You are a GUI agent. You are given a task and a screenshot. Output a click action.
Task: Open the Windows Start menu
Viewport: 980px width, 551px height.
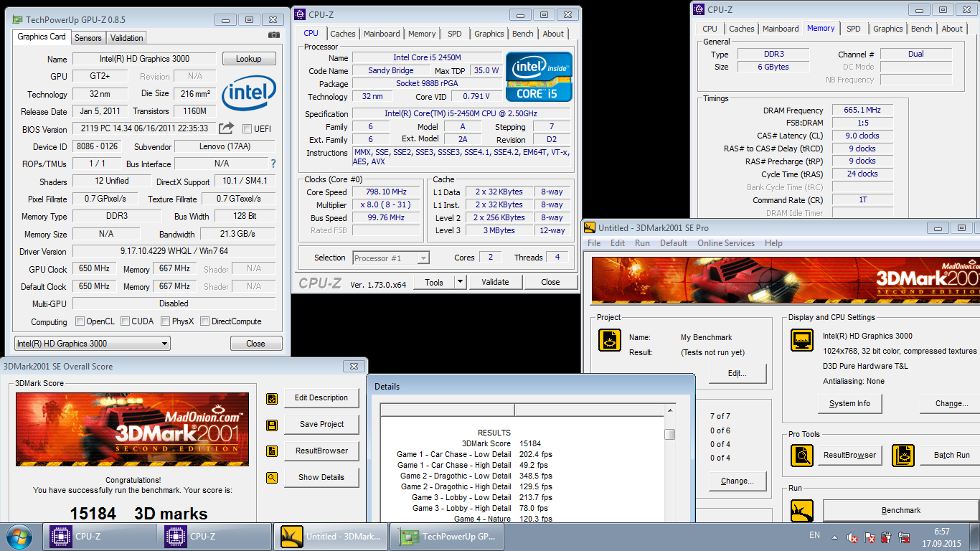coord(19,537)
